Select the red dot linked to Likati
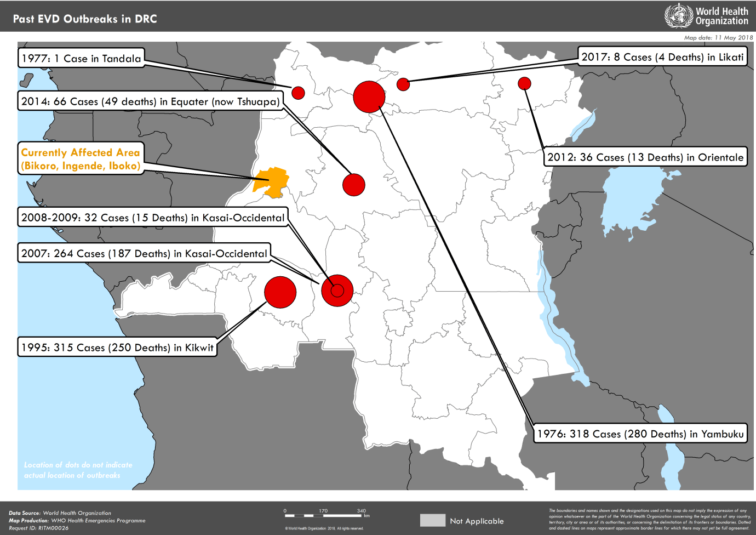This screenshot has width=756, height=535. tap(403, 84)
